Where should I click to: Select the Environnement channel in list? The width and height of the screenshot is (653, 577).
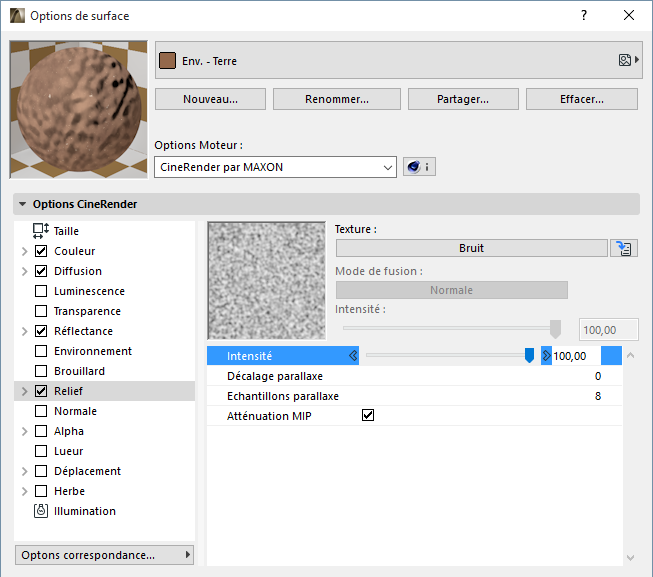tap(93, 351)
